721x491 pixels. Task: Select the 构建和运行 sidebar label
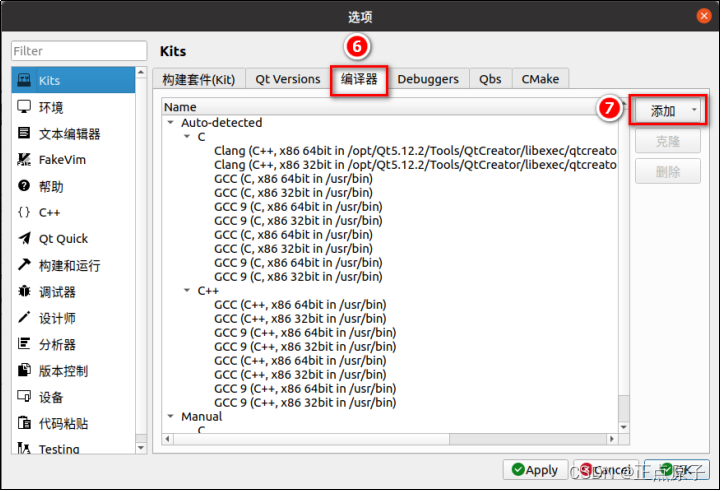click(x=69, y=265)
